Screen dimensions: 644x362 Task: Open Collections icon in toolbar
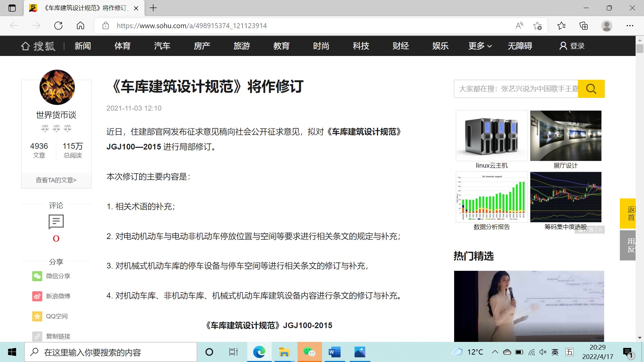pos(584,26)
